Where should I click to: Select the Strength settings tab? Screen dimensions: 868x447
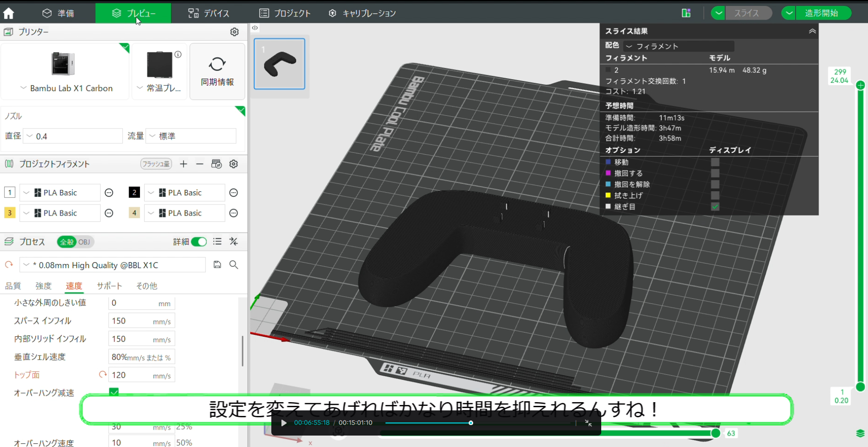[x=43, y=285]
